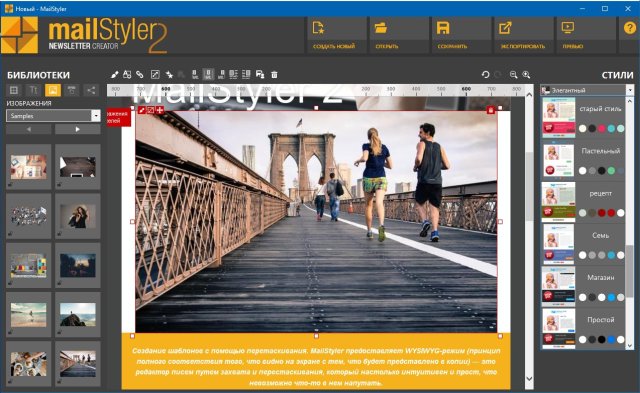Select the colorful office sample thumbnail

[29, 265]
